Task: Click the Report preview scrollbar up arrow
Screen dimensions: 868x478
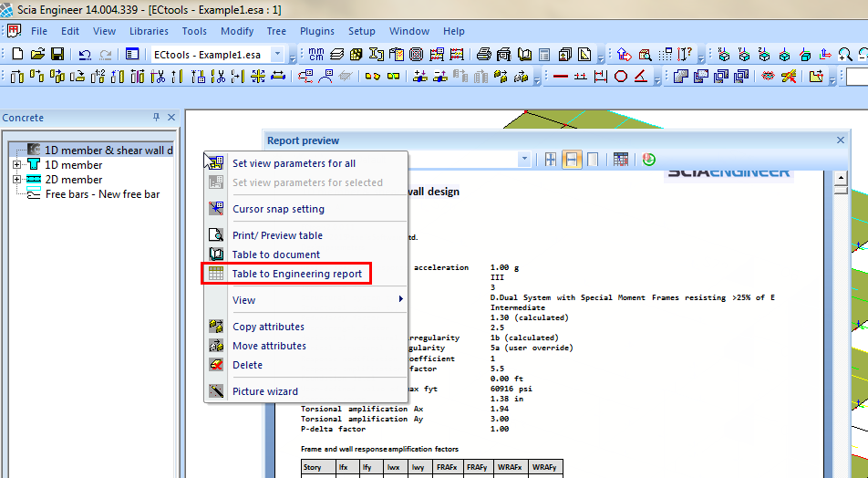Action: click(841, 177)
